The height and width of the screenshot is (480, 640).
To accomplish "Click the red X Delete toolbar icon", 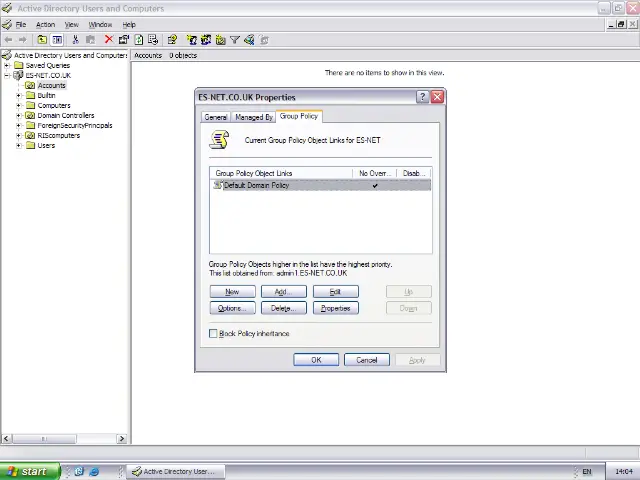I will click(x=109, y=39).
